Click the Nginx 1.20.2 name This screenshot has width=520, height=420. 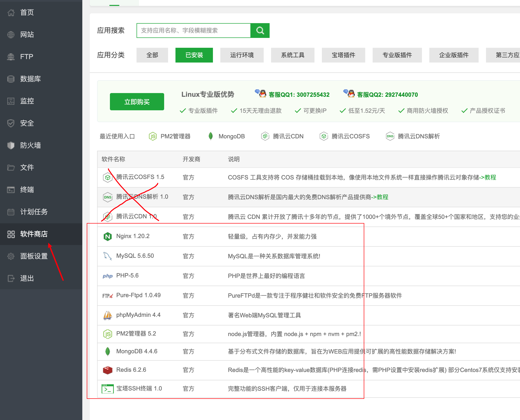pos(133,236)
